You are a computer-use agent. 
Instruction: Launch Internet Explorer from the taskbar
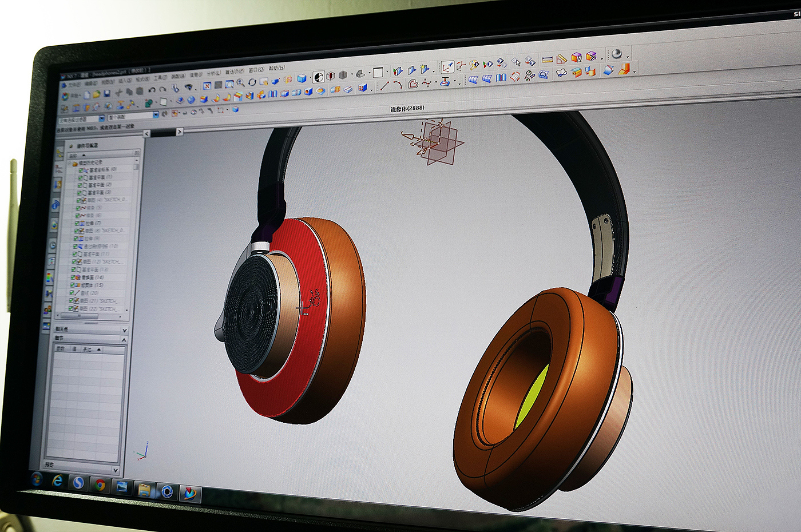point(57,481)
